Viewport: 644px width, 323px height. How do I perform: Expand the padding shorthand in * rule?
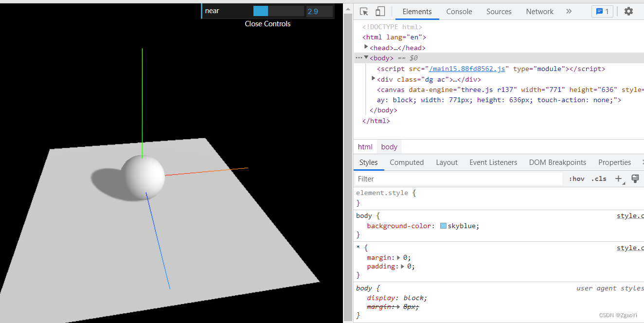coord(403,267)
